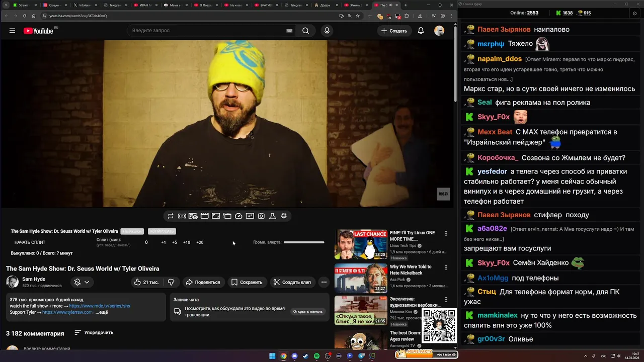Click Создать клип button

pyautogui.click(x=293, y=282)
